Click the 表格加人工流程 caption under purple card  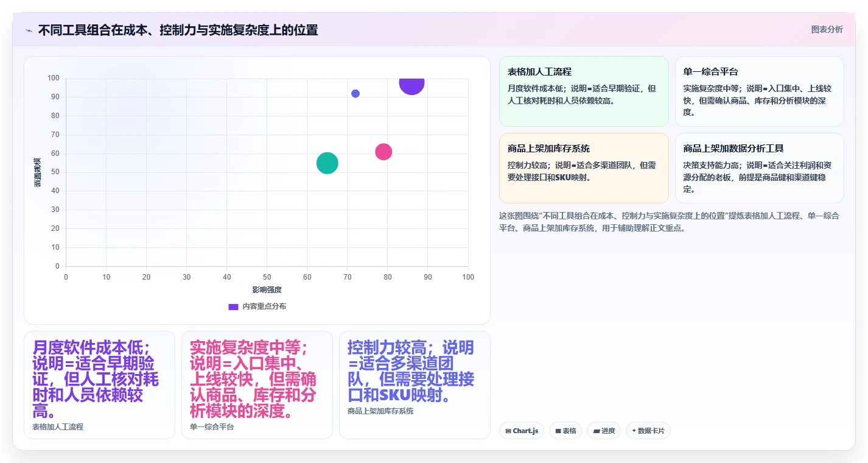(x=58, y=427)
